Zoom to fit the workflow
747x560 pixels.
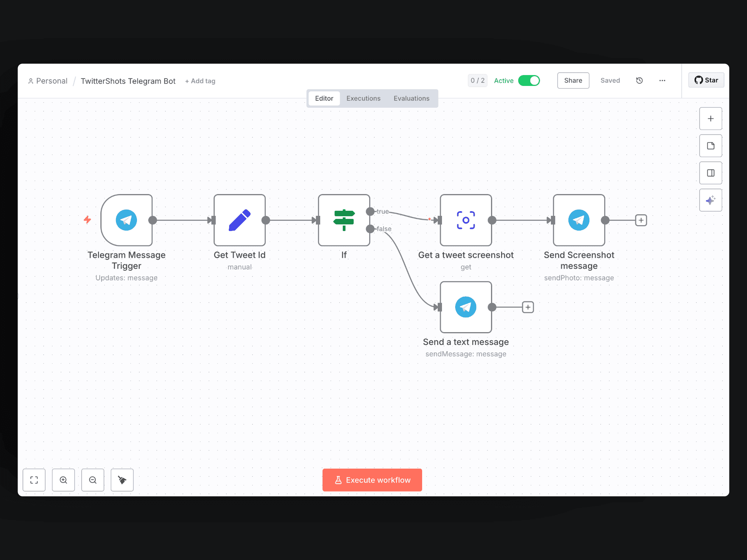coord(34,480)
